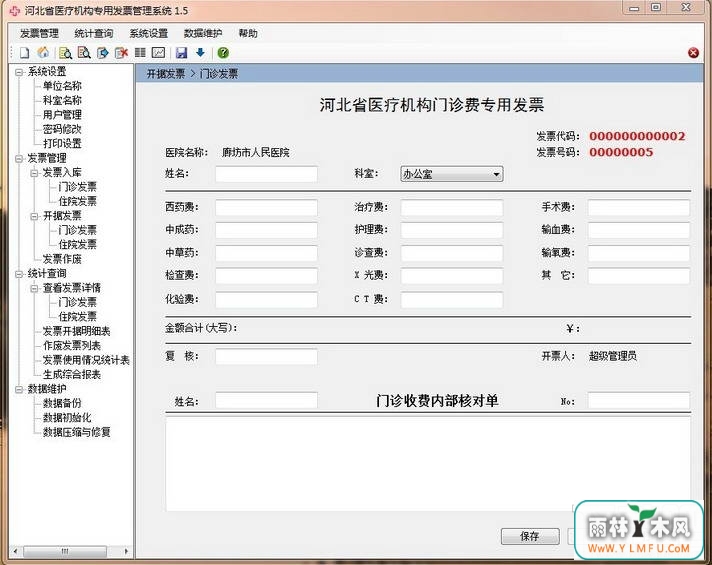Click the blue down arrow toolbar icon
This screenshot has height=565, width=712.
pyautogui.click(x=200, y=53)
